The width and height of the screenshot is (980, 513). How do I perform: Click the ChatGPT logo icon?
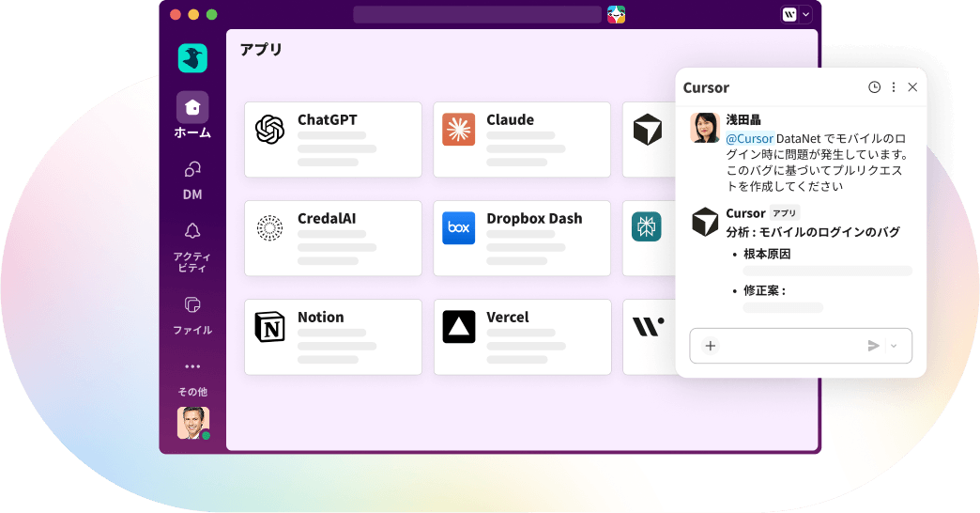(270, 130)
